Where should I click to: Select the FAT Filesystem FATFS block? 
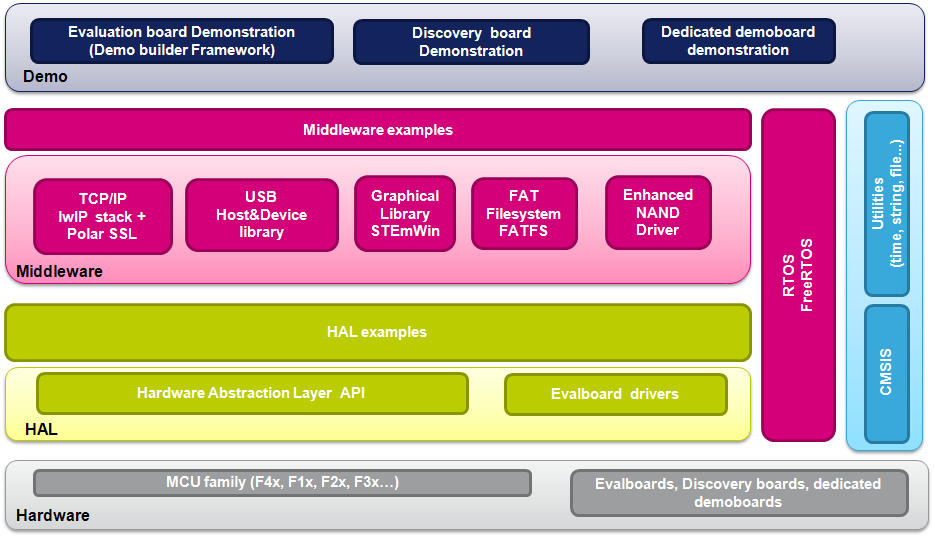524,214
